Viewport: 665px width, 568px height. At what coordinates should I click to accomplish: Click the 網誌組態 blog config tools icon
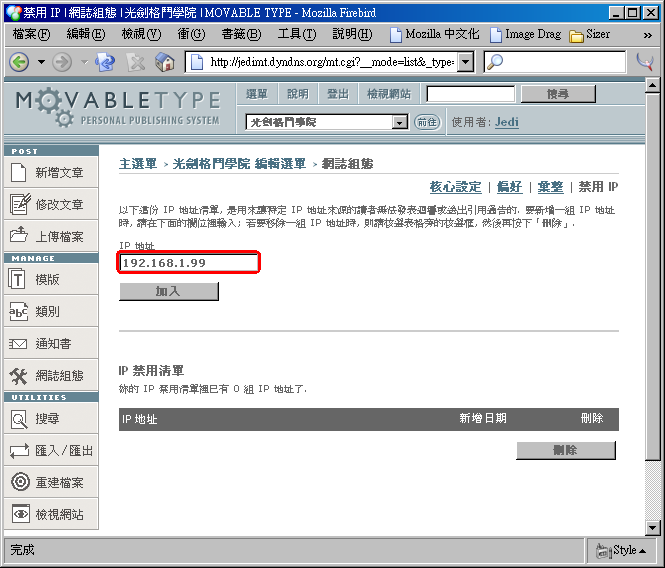(x=19, y=376)
